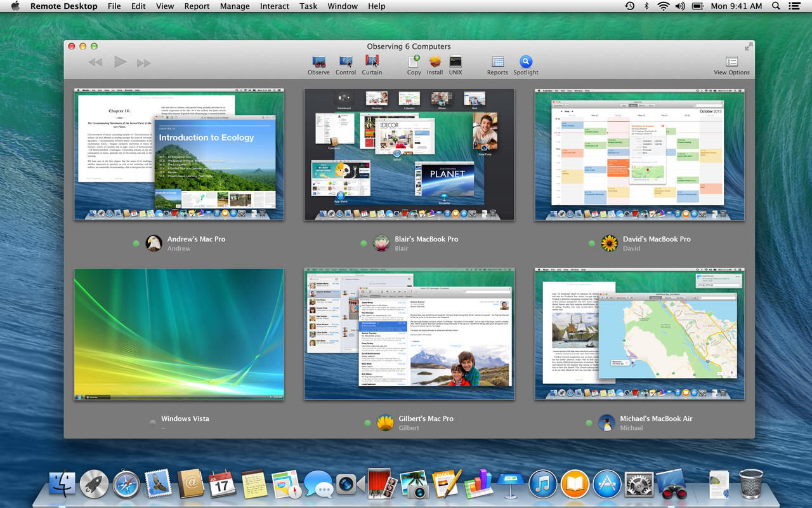This screenshot has width=812, height=508.
Task: Go back to previous computer page
Action: pyautogui.click(x=95, y=62)
